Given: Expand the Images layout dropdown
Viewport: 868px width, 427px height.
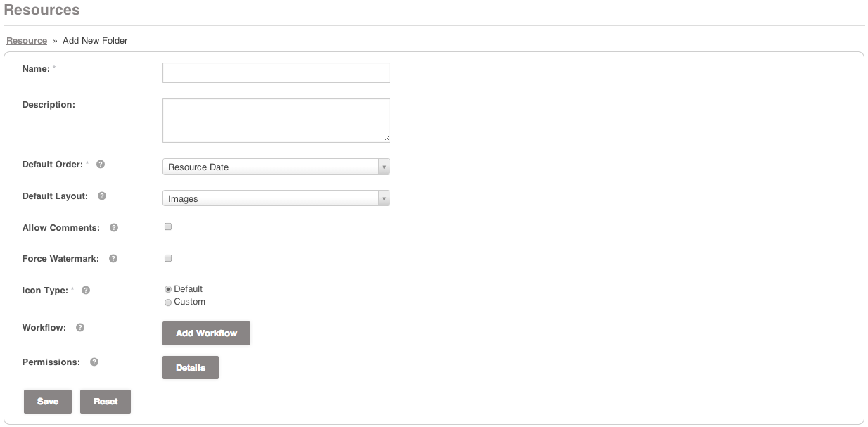Looking at the screenshot, I should tap(276, 198).
